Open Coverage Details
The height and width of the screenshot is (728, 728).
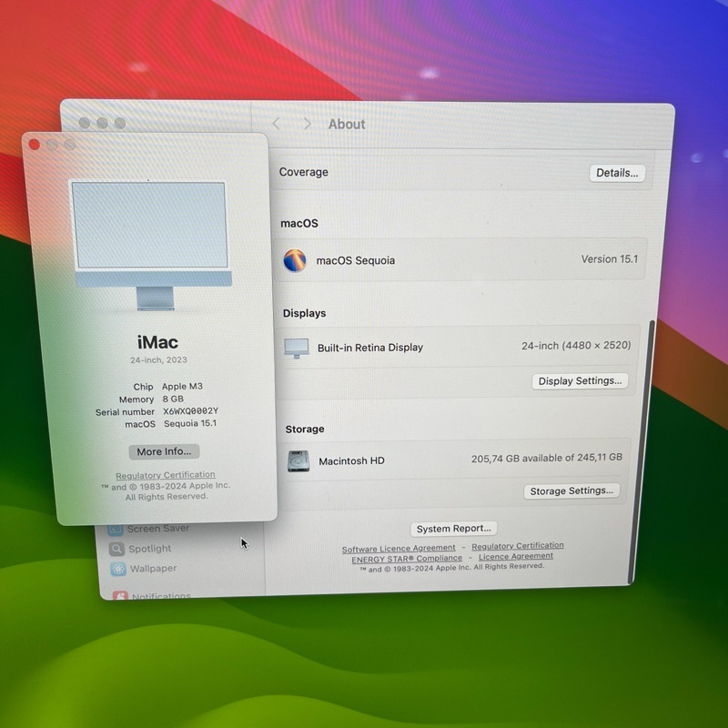617,173
